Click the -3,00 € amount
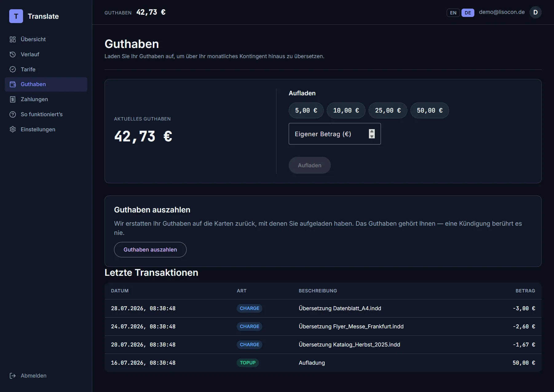Image resolution: width=554 pixels, height=392 pixels. click(x=524, y=308)
